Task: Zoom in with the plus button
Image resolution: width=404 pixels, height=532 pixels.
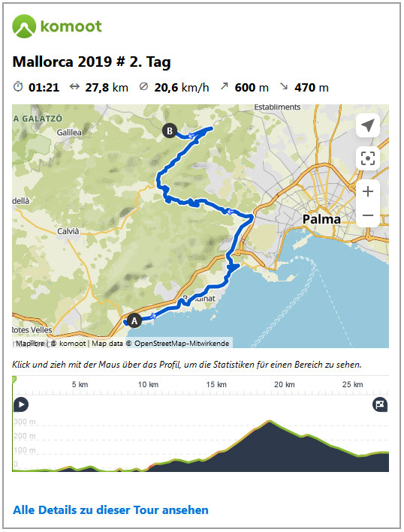Action: pyautogui.click(x=368, y=191)
